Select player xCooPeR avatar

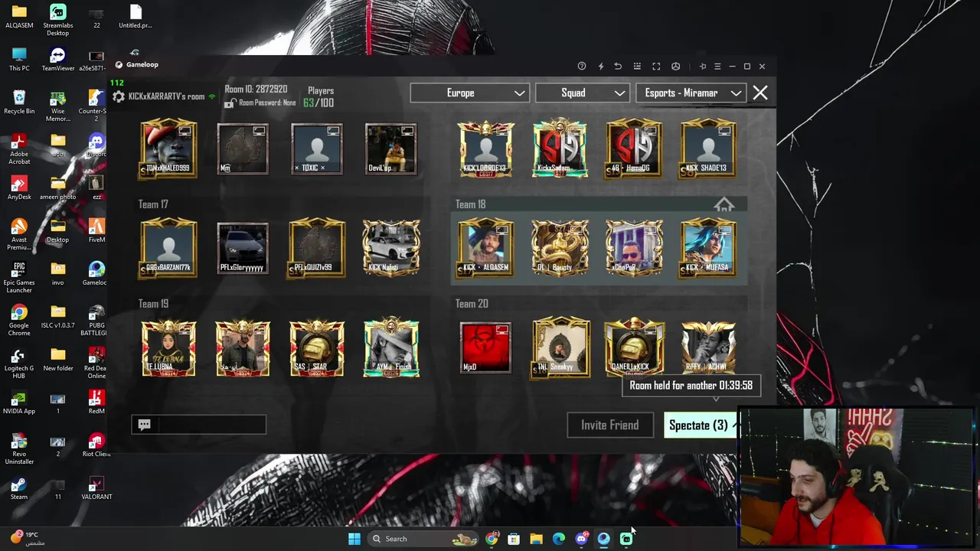[634, 248]
